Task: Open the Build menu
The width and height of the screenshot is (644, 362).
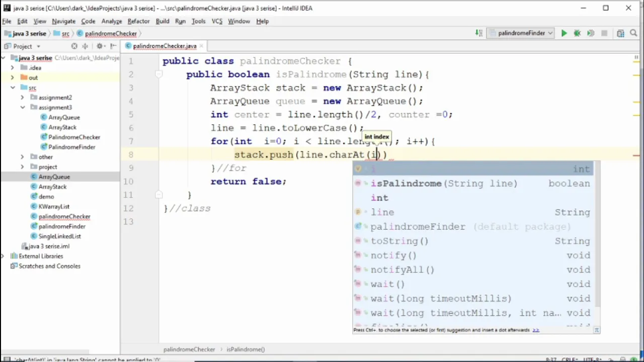Action: [x=163, y=21]
